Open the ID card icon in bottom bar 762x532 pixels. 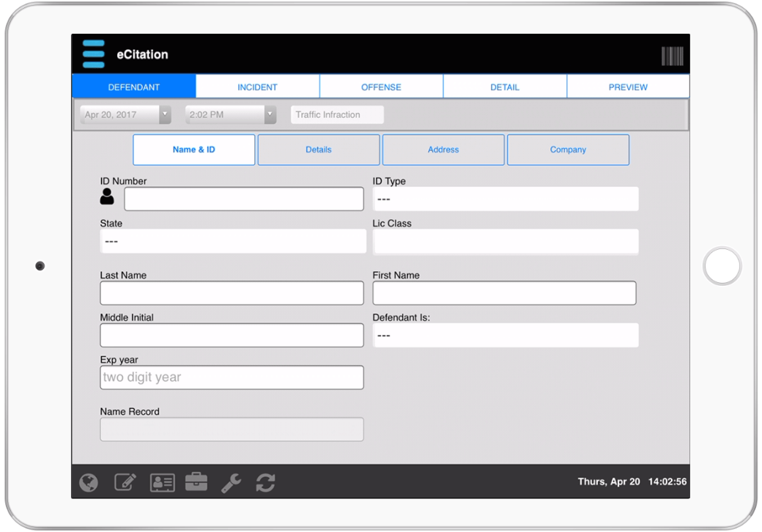click(163, 483)
